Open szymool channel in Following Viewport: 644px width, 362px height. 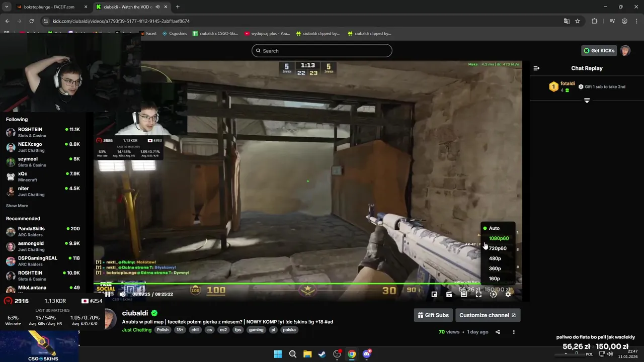(x=43, y=161)
